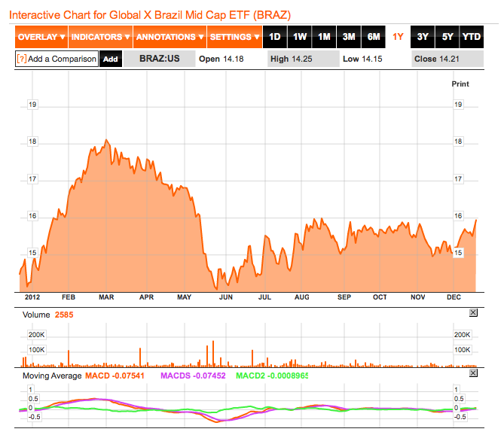The width and height of the screenshot is (504, 441).
Task: Click the High 14.25 value
Action: click(x=292, y=59)
